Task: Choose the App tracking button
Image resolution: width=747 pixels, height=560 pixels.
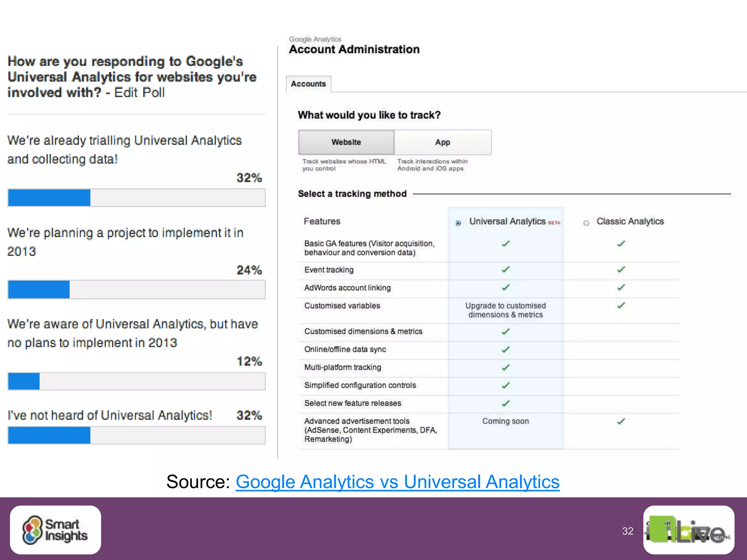Action: (x=443, y=142)
